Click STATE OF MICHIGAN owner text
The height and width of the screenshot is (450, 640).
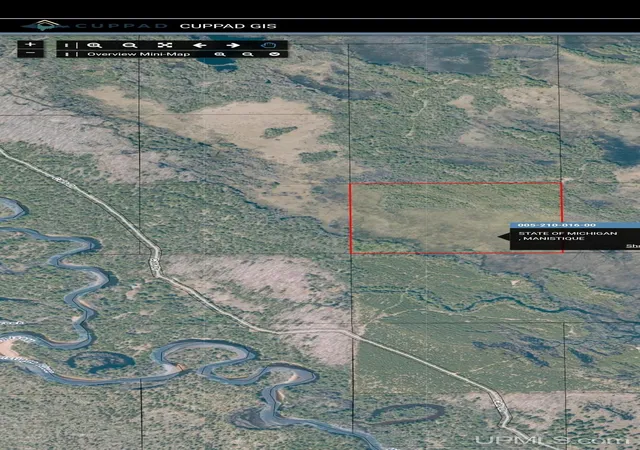click(568, 233)
